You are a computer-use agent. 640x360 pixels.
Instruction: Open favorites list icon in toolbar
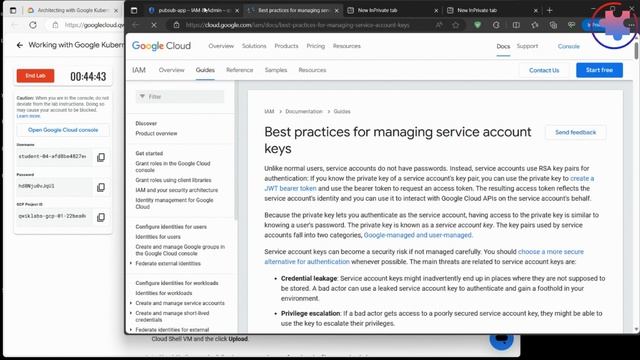(535, 25)
